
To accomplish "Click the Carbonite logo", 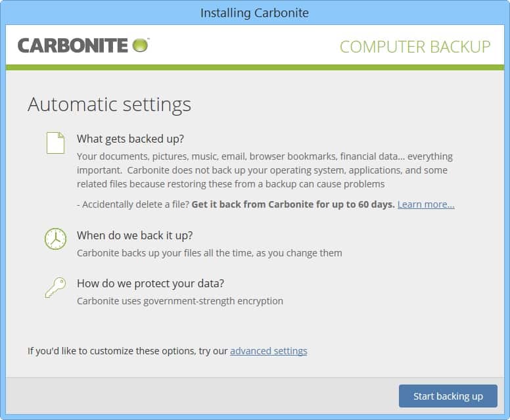I will click(x=83, y=45).
